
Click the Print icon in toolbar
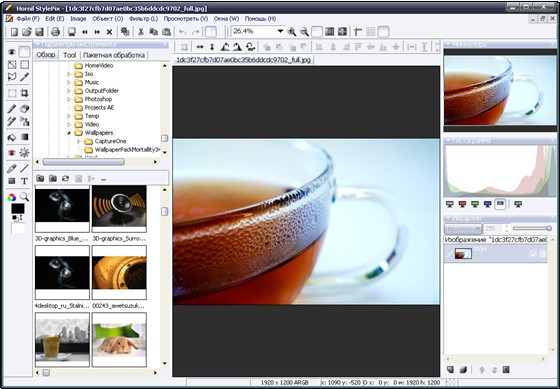55,32
